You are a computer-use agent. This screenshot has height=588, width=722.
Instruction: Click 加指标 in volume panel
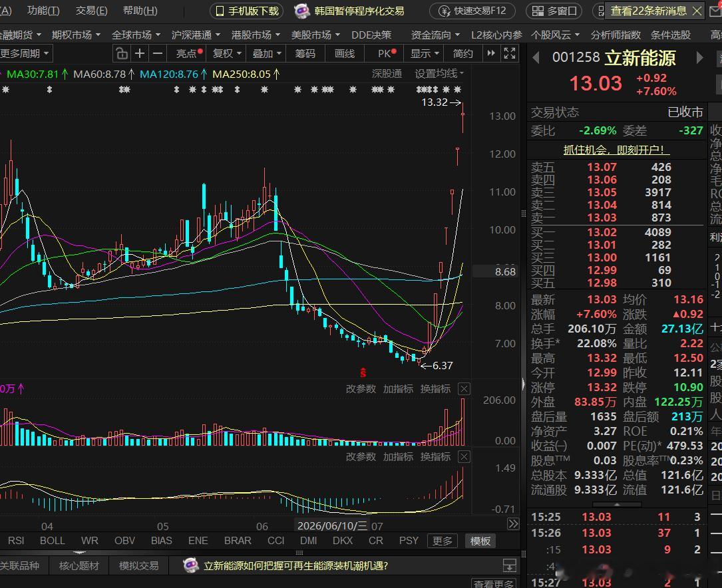coord(399,389)
